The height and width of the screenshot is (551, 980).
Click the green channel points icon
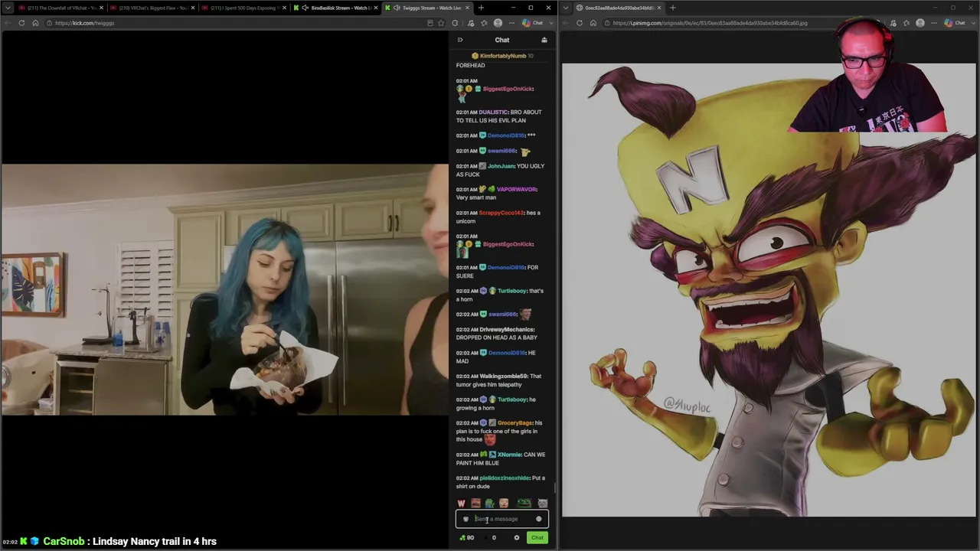pyautogui.click(x=462, y=537)
